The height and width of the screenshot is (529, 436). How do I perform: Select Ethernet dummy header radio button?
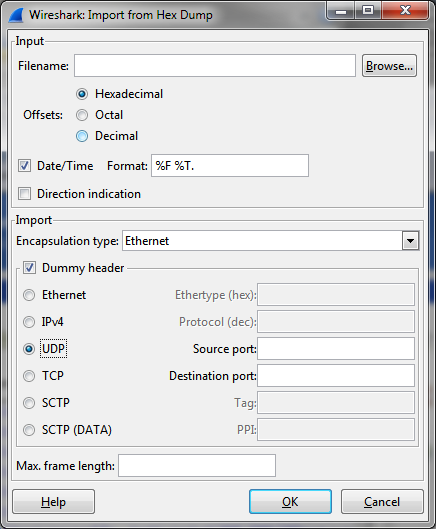[x=29, y=295]
